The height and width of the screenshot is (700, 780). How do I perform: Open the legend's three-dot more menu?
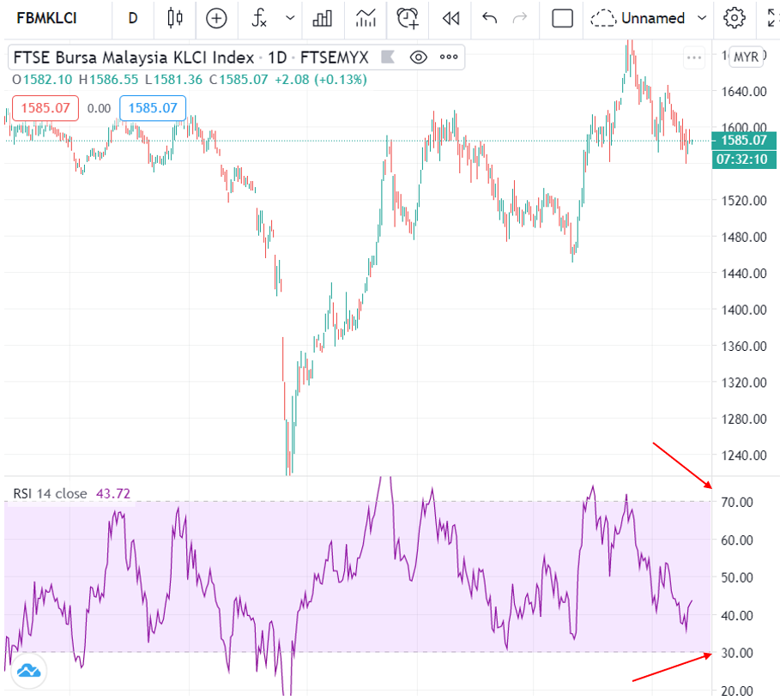click(x=447, y=57)
